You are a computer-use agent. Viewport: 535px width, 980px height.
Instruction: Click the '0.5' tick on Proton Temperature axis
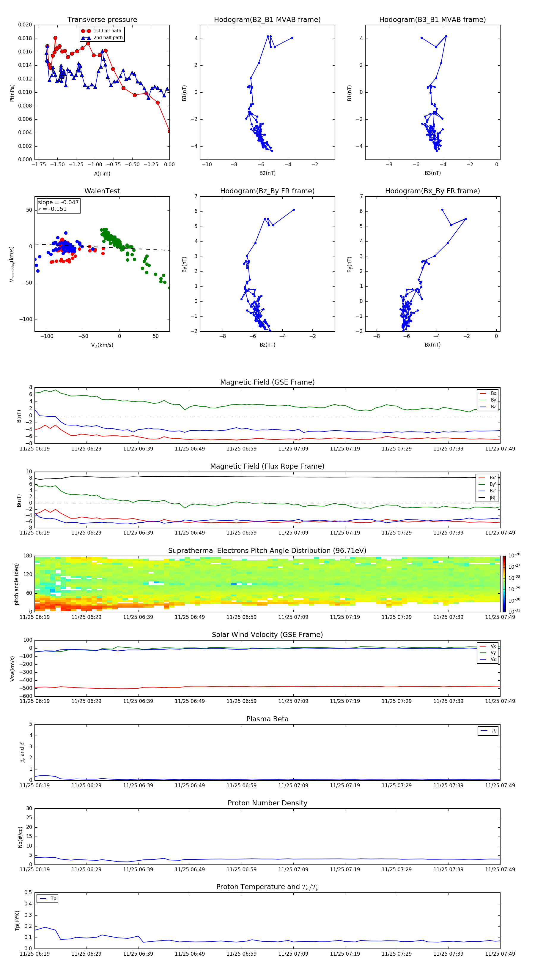[x=28, y=892]
